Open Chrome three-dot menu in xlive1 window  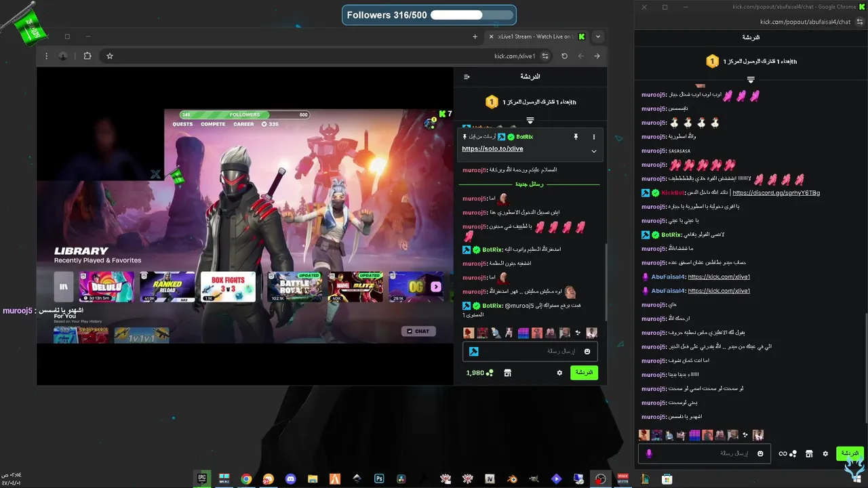pos(46,56)
